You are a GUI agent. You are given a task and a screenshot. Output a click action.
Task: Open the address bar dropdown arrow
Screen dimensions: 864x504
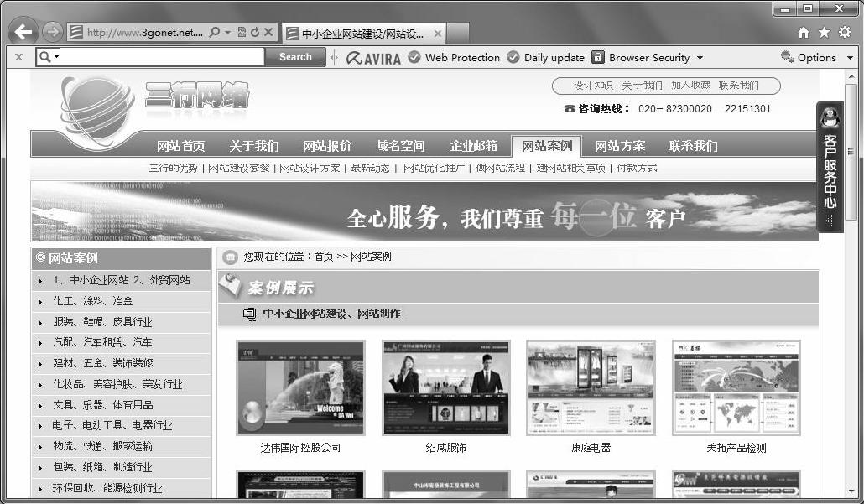[227, 32]
